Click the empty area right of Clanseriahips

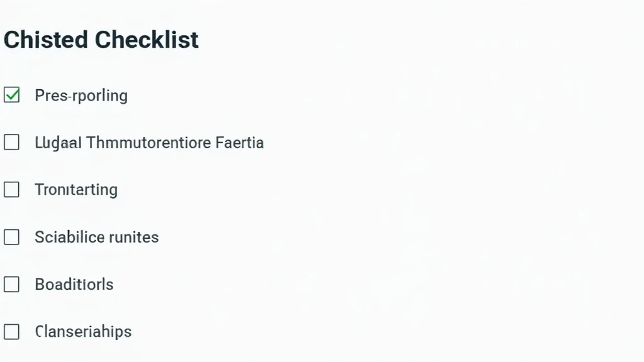tap(377, 331)
